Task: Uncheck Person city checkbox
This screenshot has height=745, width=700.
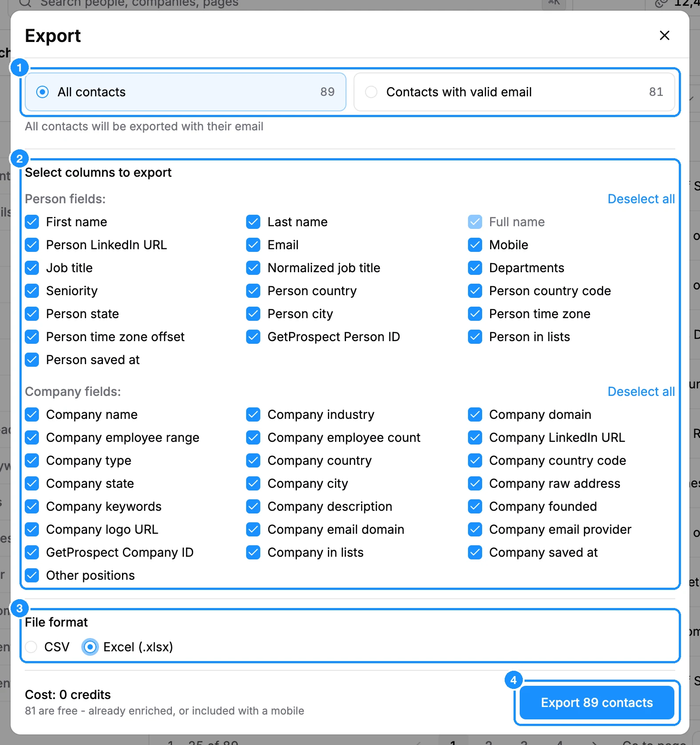Action: pyautogui.click(x=253, y=314)
